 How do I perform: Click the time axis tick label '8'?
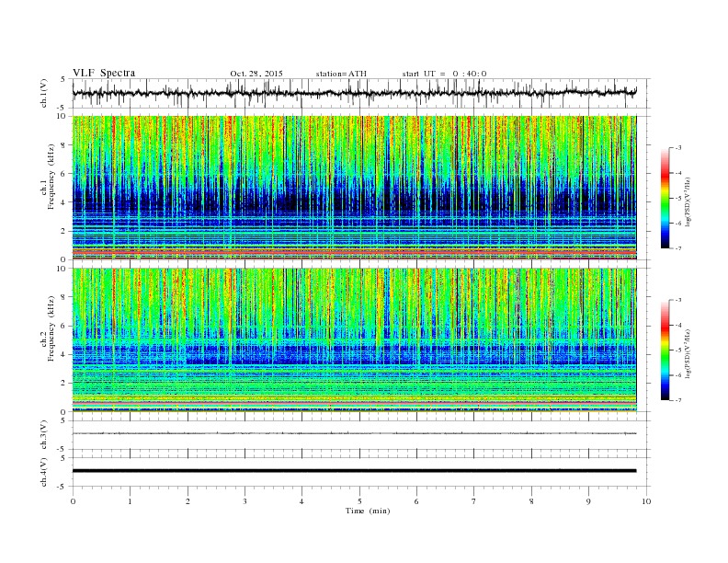pyautogui.click(x=531, y=501)
